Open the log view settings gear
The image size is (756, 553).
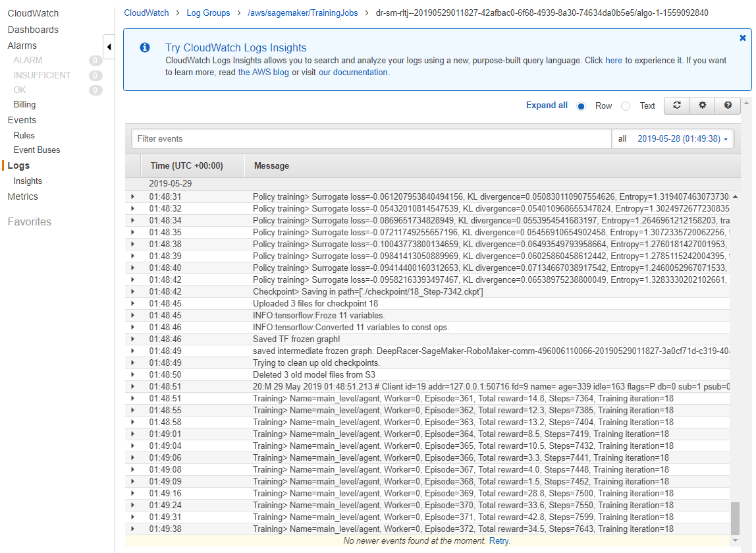pyautogui.click(x=703, y=105)
